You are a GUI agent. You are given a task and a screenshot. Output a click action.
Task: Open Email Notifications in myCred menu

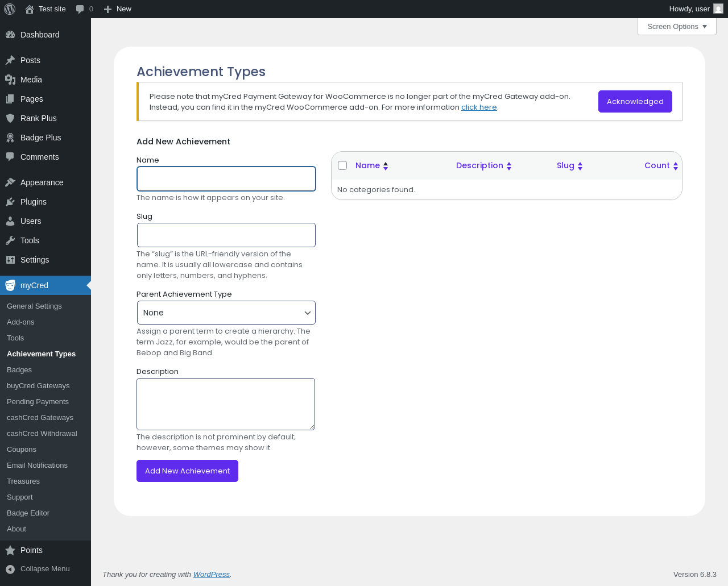[x=37, y=466]
